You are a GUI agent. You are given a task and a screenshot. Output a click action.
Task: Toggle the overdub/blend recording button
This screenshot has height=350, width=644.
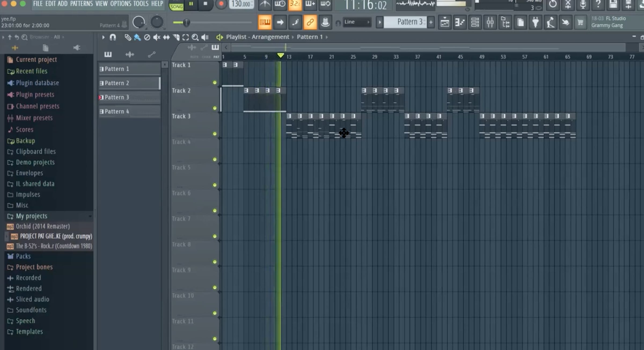click(310, 4)
